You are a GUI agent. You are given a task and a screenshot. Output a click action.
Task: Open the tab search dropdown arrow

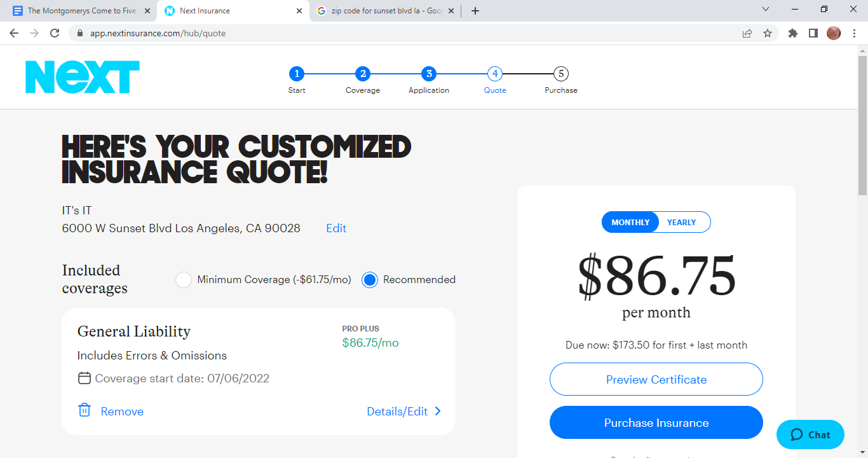(766, 10)
